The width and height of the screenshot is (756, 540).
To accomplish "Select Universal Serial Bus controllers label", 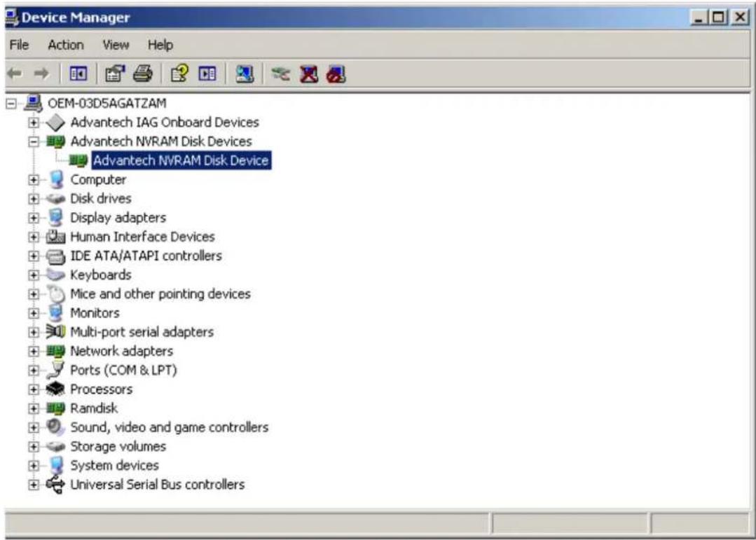I will click(158, 485).
